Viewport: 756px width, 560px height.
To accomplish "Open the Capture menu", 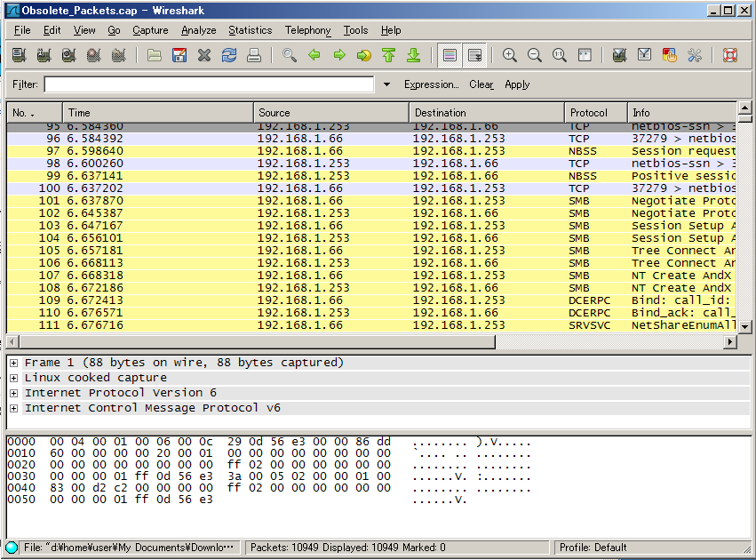I will pos(150,30).
